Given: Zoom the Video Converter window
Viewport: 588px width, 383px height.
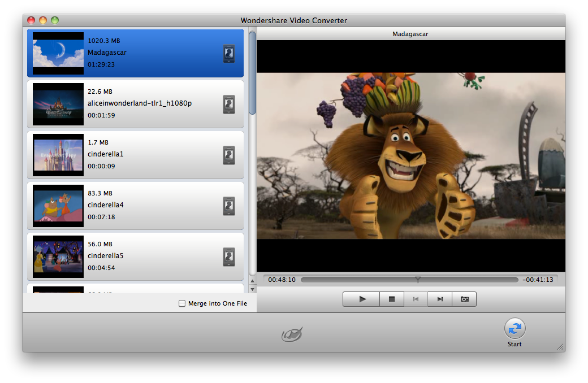Looking at the screenshot, I should [55, 20].
